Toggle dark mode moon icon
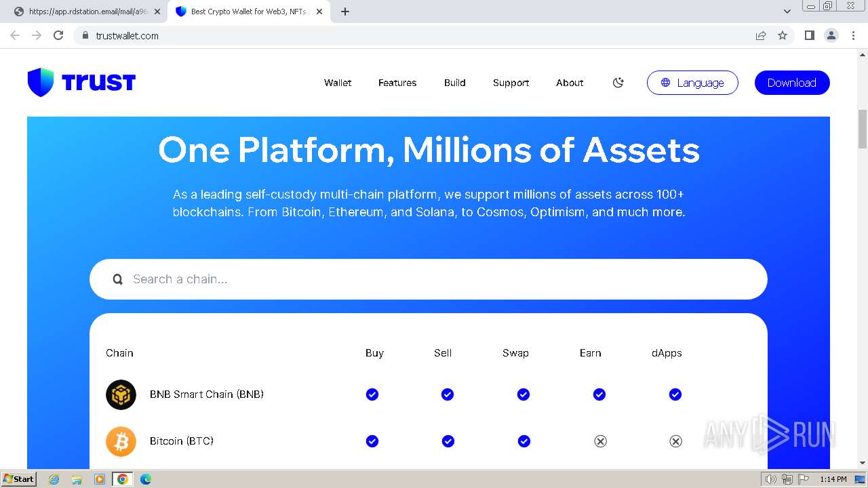The image size is (868, 488). pos(618,83)
